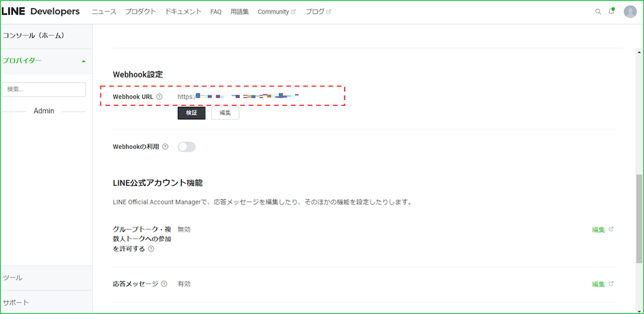Click the Webhook URL value text

click(x=238, y=97)
